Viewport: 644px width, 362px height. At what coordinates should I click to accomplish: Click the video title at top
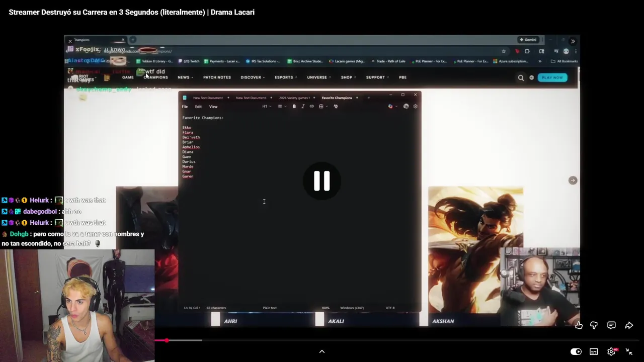click(x=131, y=12)
